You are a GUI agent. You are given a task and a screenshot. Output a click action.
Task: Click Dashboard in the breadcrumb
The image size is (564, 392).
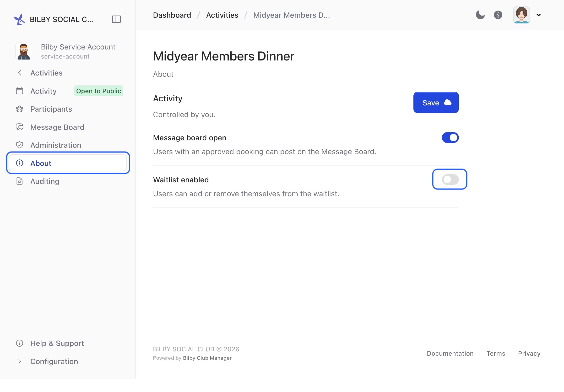[172, 15]
